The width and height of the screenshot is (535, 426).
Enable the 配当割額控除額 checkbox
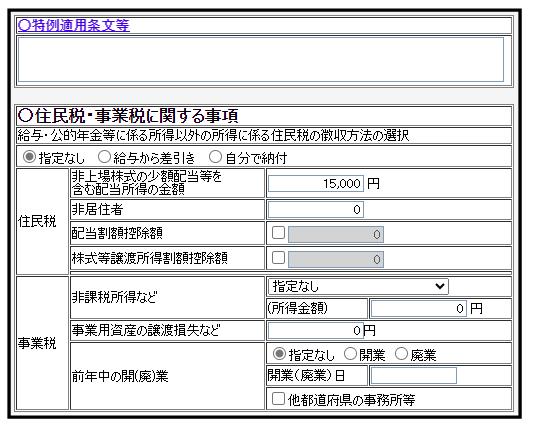pos(278,233)
